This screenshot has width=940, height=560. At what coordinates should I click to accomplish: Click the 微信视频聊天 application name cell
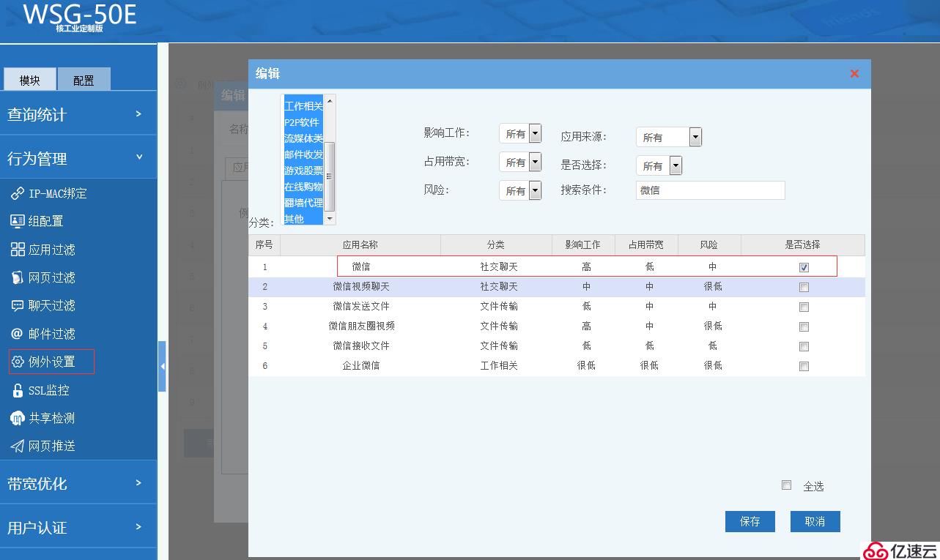[360, 286]
